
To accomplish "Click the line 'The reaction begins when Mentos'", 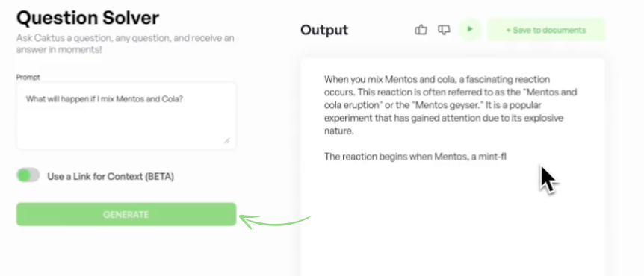I will [x=415, y=156].
